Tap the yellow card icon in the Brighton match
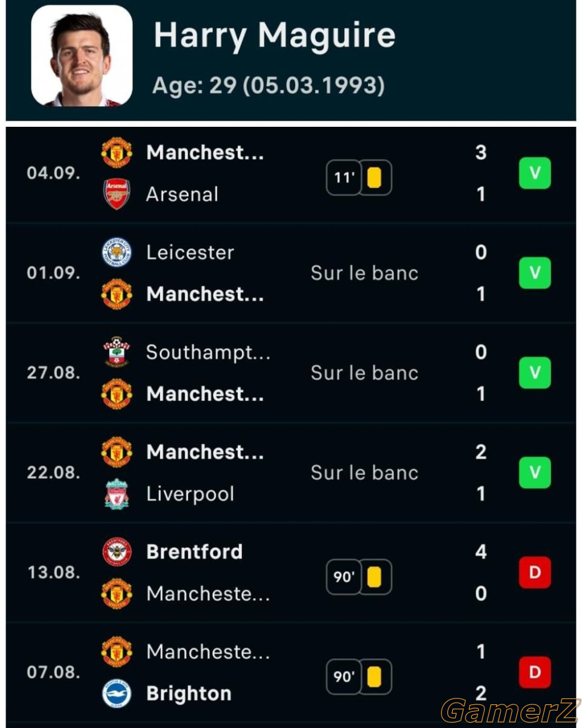The image size is (582, 728). 375,676
